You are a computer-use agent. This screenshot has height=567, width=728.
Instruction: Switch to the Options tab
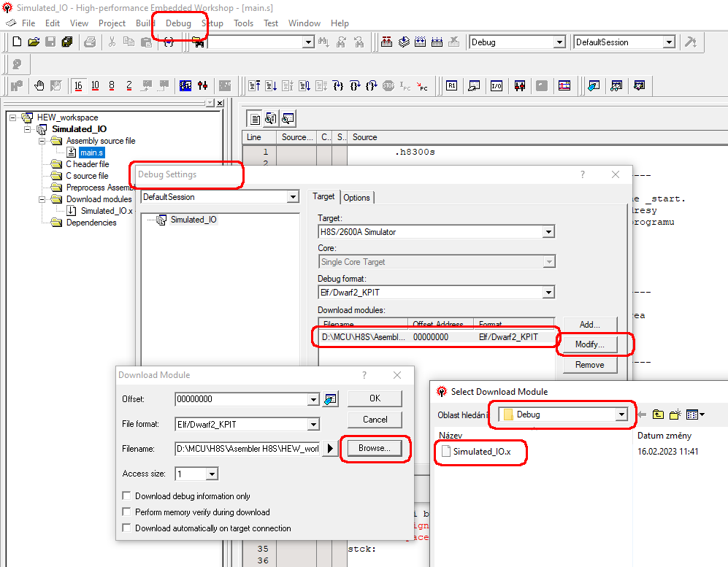point(357,198)
